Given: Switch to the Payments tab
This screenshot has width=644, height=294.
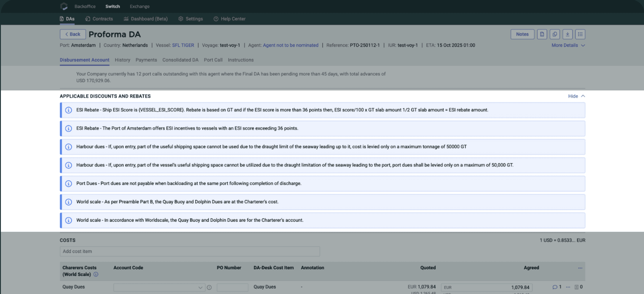Looking at the screenshot, I should point(146,60).
